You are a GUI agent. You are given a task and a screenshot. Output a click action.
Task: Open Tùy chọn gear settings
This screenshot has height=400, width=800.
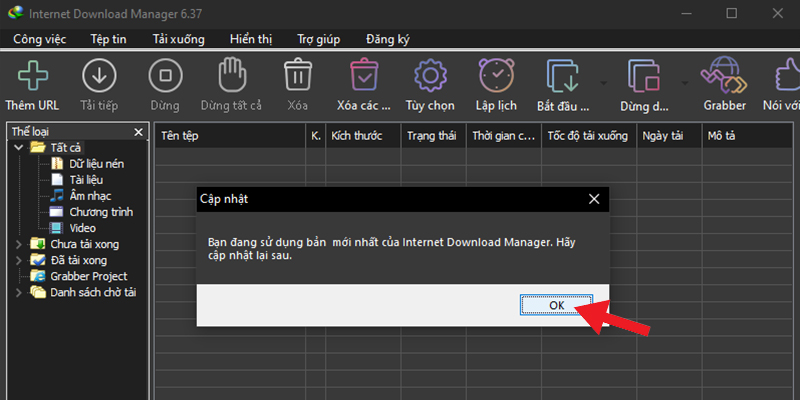[x=430, y=76]
